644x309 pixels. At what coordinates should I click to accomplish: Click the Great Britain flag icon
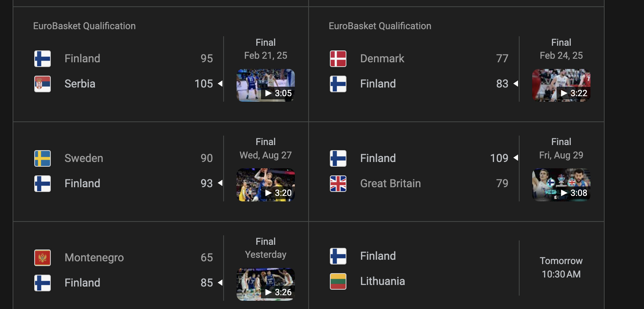338,184
